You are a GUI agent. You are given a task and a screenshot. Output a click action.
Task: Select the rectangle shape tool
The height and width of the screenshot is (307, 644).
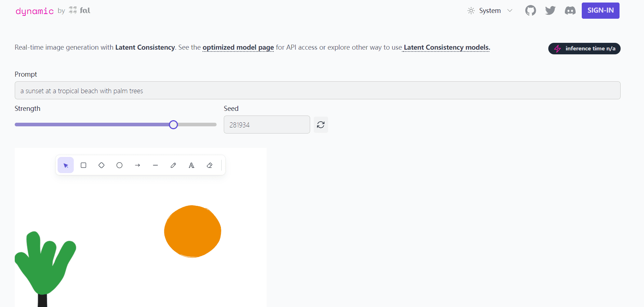83,165
